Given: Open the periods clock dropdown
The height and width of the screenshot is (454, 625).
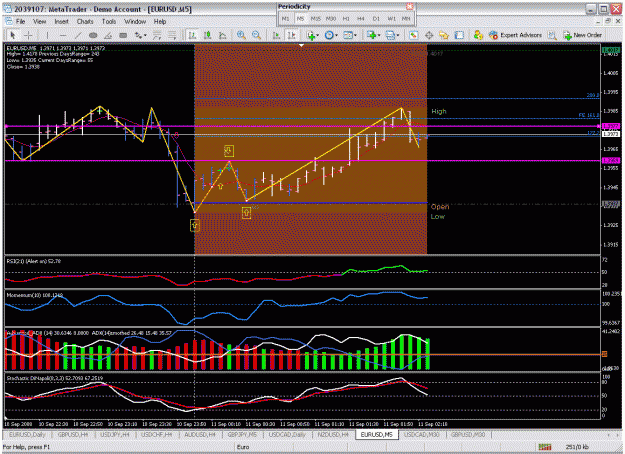Looking at the screenshot, I should pyautogui.click(x=331, y=35).
